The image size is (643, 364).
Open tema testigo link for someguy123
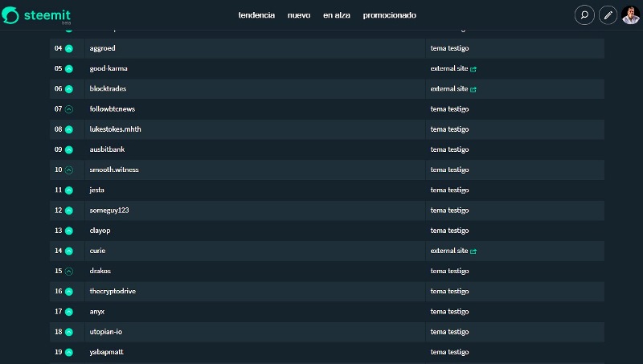coord(449,211)
